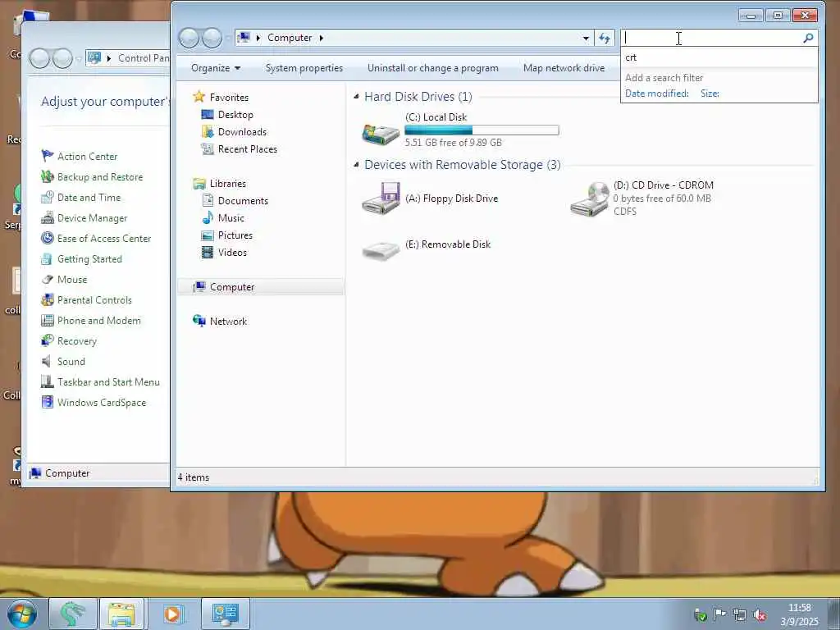This screenshot has height=630, width=840.
Task: Click the Parental Controls icon
Action: click(48, 299)
